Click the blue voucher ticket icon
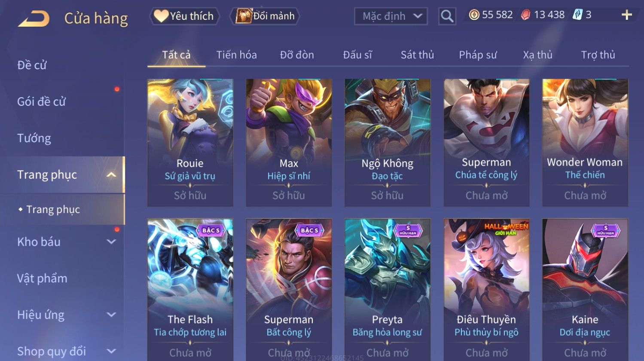644x361 pixels. (577, 15)
